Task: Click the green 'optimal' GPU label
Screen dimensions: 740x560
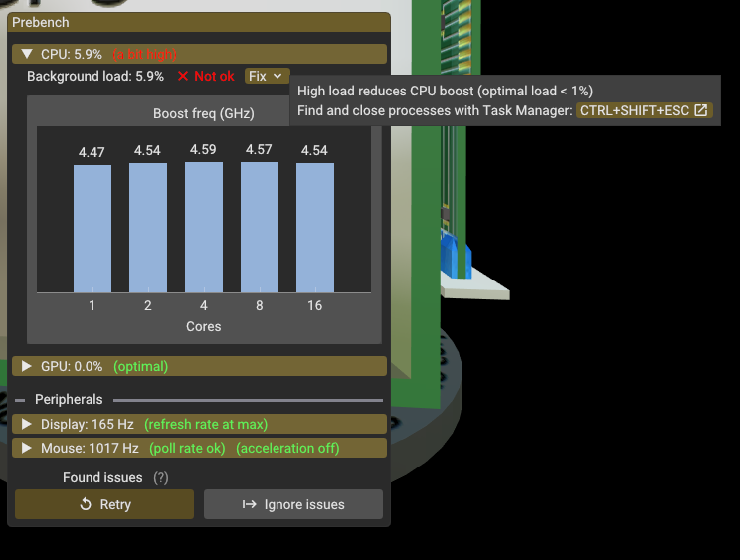Action: (140, 367)
